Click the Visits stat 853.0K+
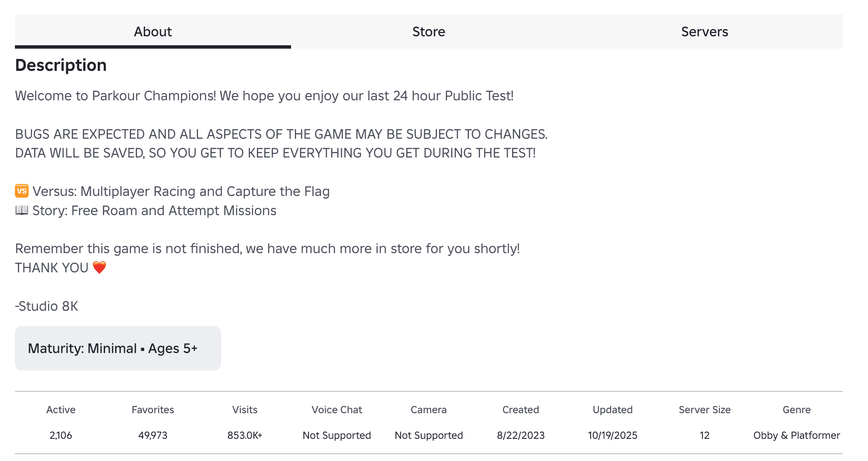 pyautogui.click(x=245, y=435)
